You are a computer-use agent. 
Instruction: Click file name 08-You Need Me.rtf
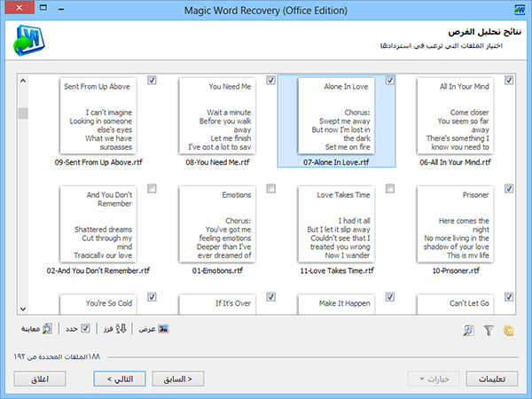tap(217, 162)
